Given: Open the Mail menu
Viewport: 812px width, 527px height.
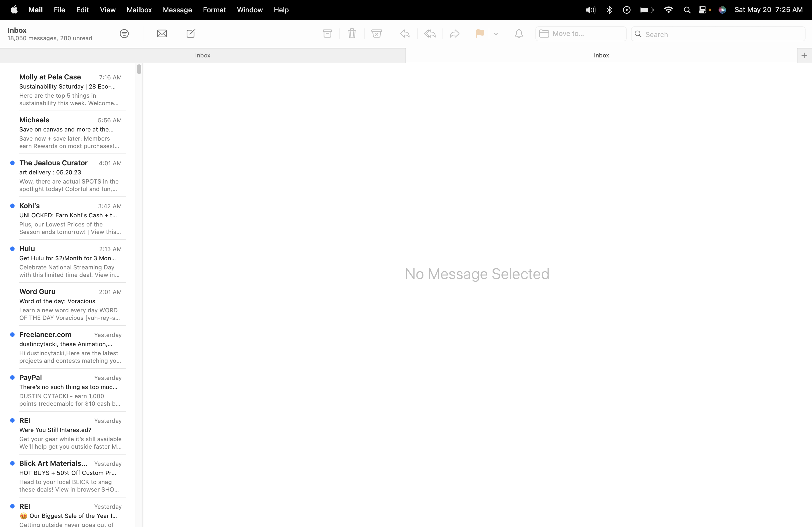Looking at the screenshot, I should click(x=35, y=10).
